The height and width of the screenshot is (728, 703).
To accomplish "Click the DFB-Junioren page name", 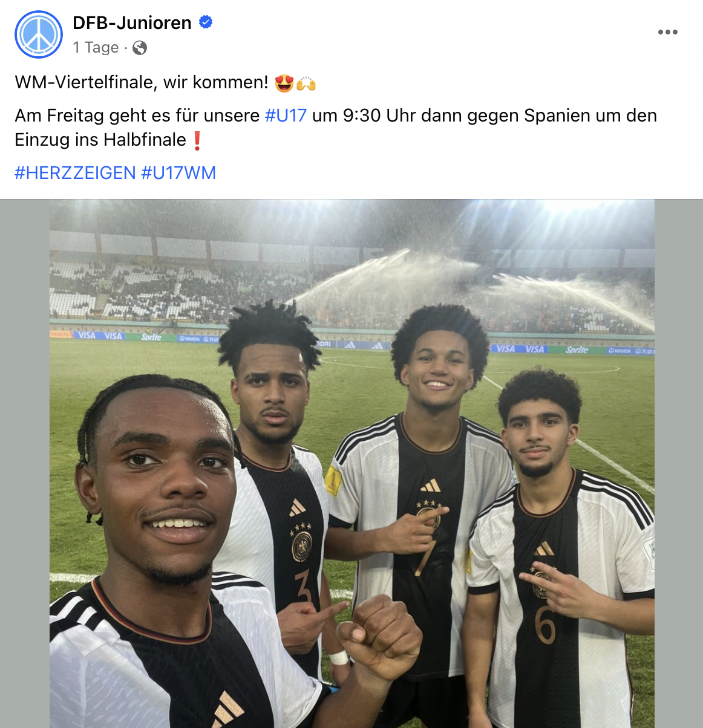I will pyautogui.click(x=132, y=22).
